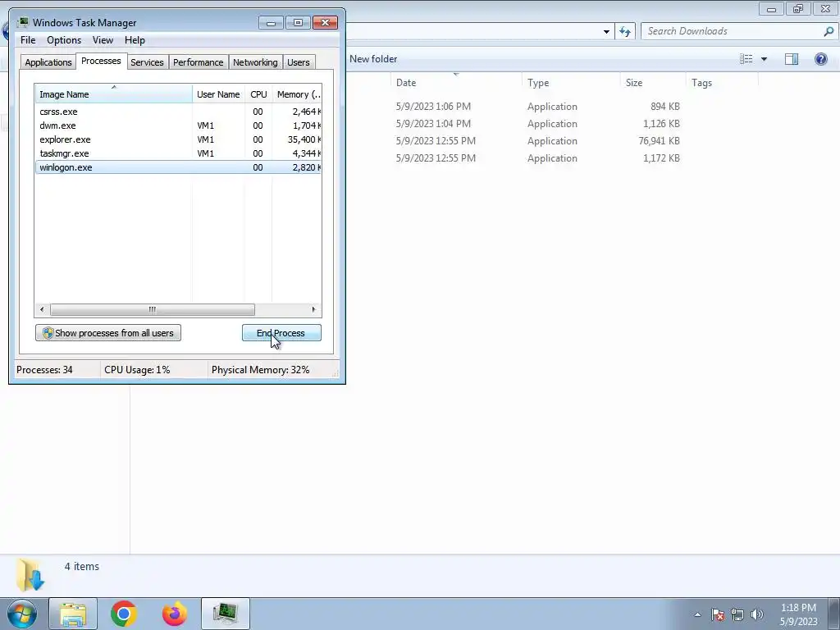The width and height of the screenshot is (840, 630).
Task: Select the winlogon.exe process row
Action: pos(178,167)
